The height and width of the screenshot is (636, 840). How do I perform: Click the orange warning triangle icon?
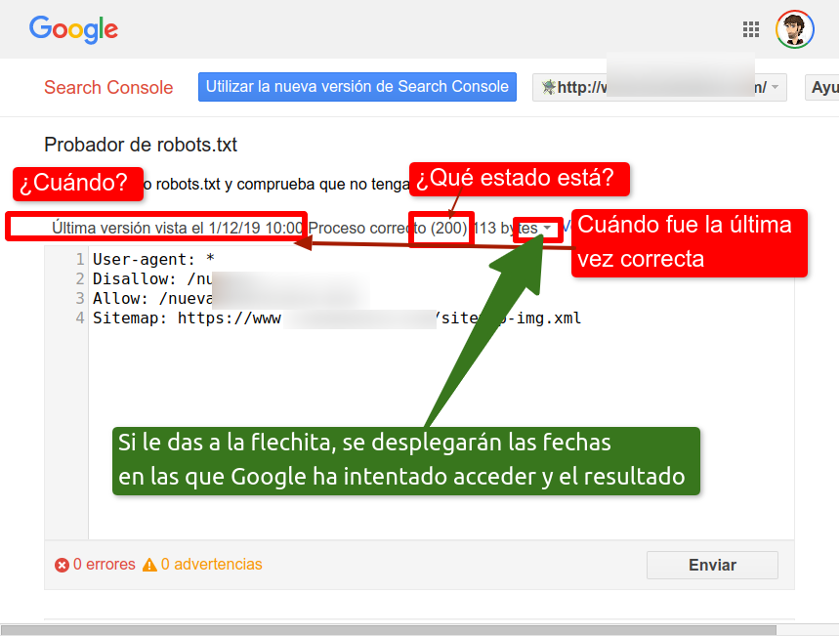[x=149, y=565]
